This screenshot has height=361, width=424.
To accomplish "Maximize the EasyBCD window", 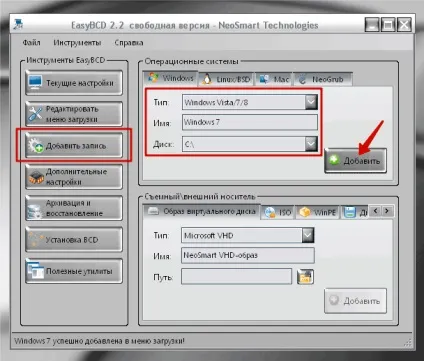I will click(388, 25).
